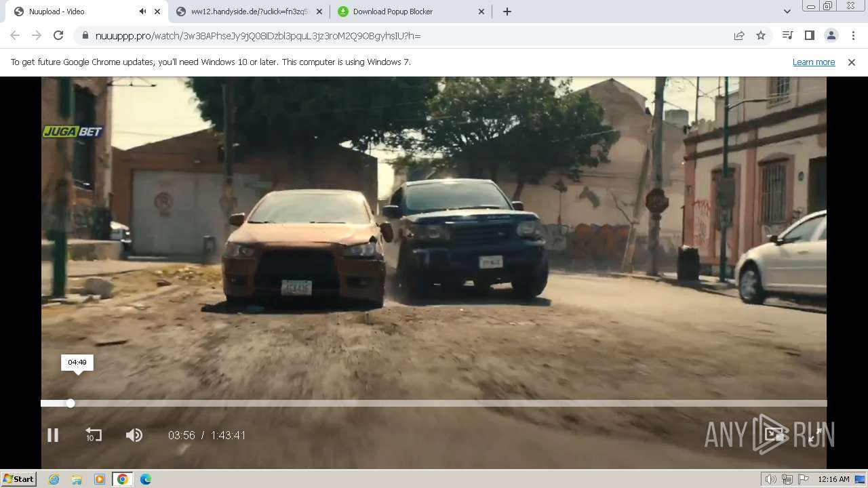The image size is (868, 488).
Task: Open Action Center flag icon
Action: [x=803, y=479]
